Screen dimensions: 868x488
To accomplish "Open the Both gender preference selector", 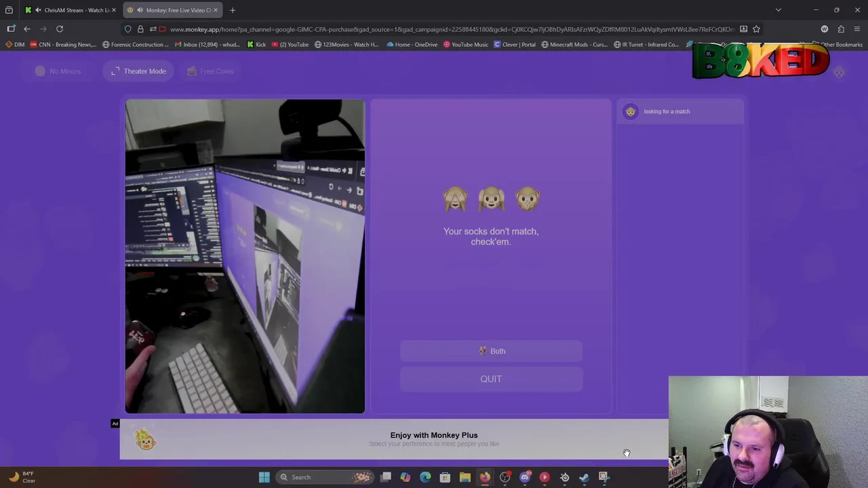I will (x=491, y=351).
